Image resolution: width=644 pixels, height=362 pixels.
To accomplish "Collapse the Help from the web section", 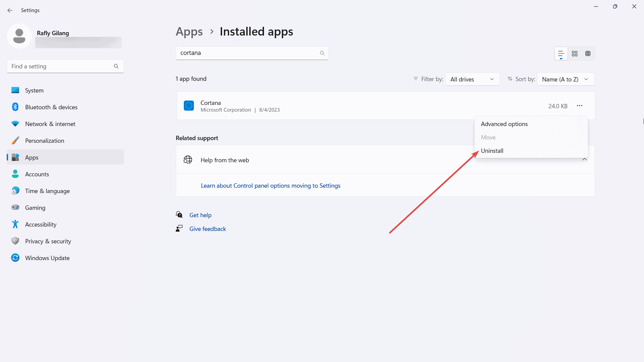I will click(x=585, y=160).
